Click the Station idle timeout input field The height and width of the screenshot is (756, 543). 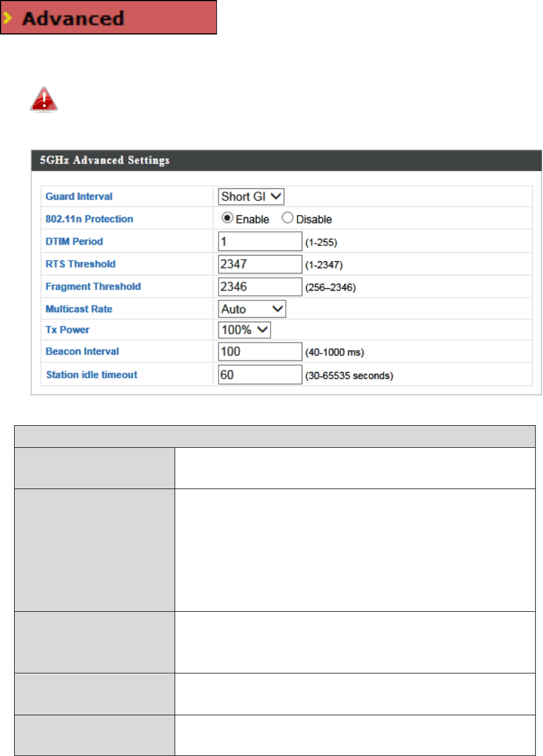coord(260,374)
